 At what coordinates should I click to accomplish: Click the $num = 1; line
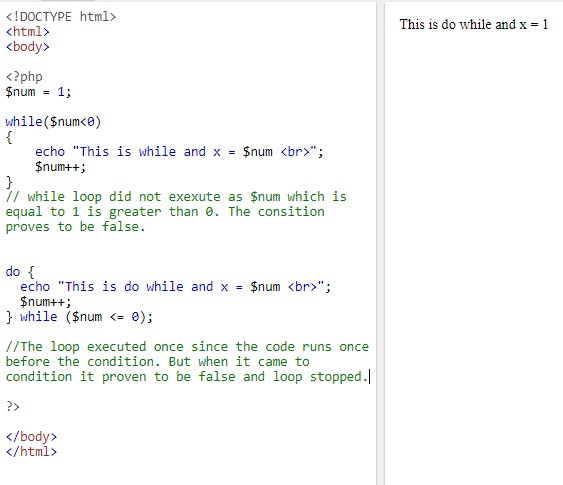click(x=38, y=92)
